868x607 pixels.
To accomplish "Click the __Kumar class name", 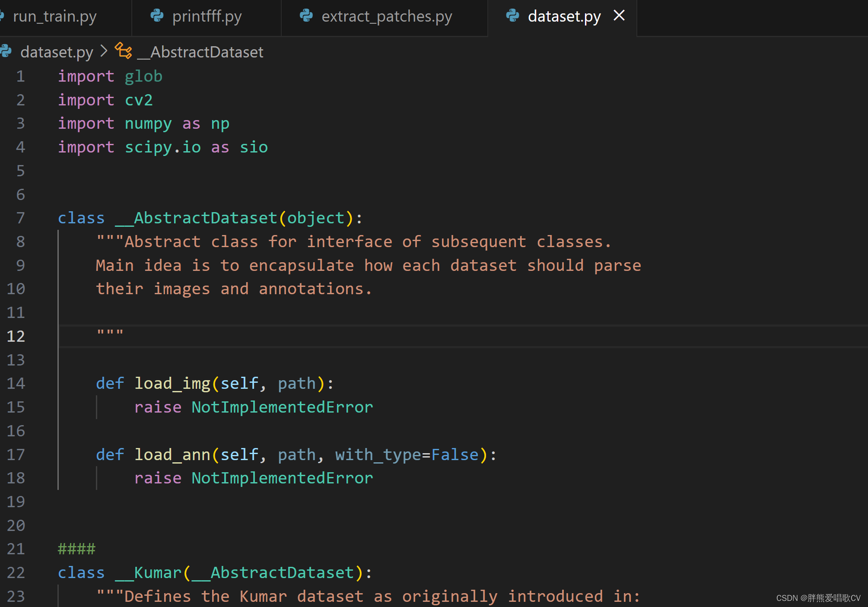I will coord(148,573).
